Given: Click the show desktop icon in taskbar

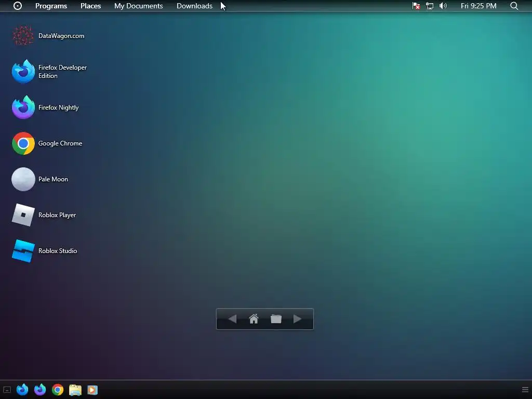Looking at the screenshot, I should pos(7,390).
